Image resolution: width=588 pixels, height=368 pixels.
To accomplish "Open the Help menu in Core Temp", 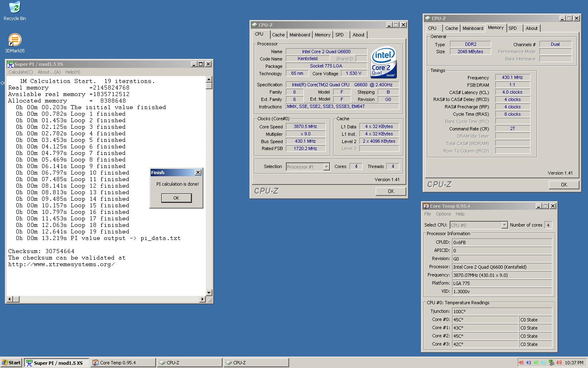I will 460,214.
